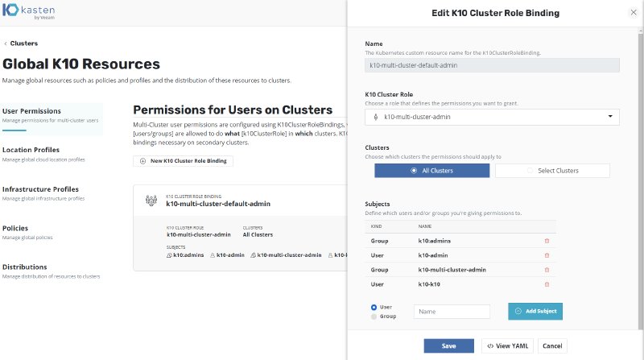This screenshot has height=360, width=644.
Task: Click the All Clusters value on the card
Action: click(x=258, y=234)
